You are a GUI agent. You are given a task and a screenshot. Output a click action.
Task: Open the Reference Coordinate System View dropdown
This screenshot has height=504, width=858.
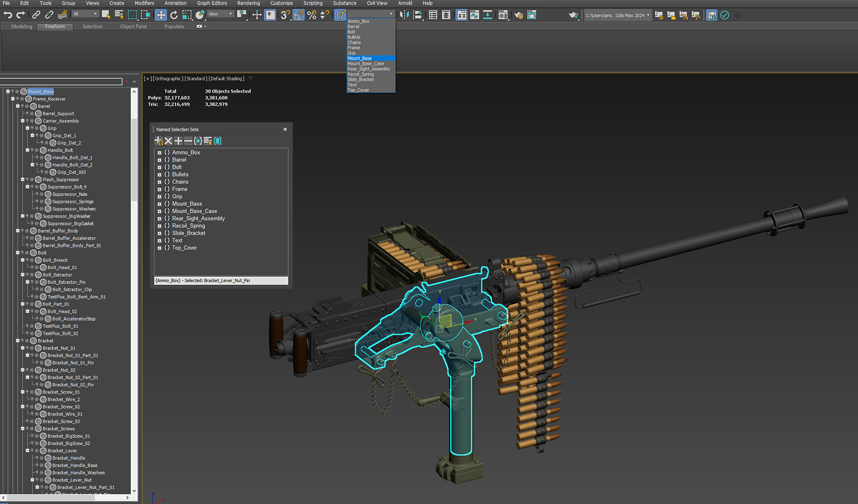220,15
